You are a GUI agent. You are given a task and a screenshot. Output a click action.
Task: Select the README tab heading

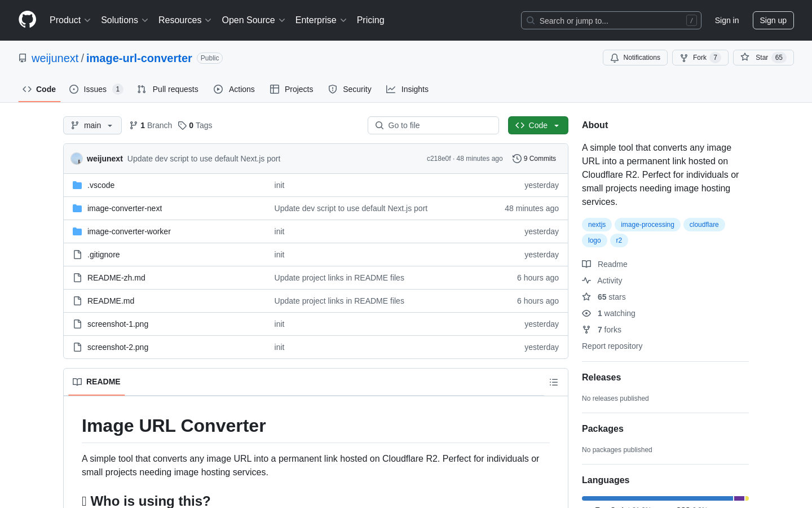pyautogui.click(x=96, y=382)
